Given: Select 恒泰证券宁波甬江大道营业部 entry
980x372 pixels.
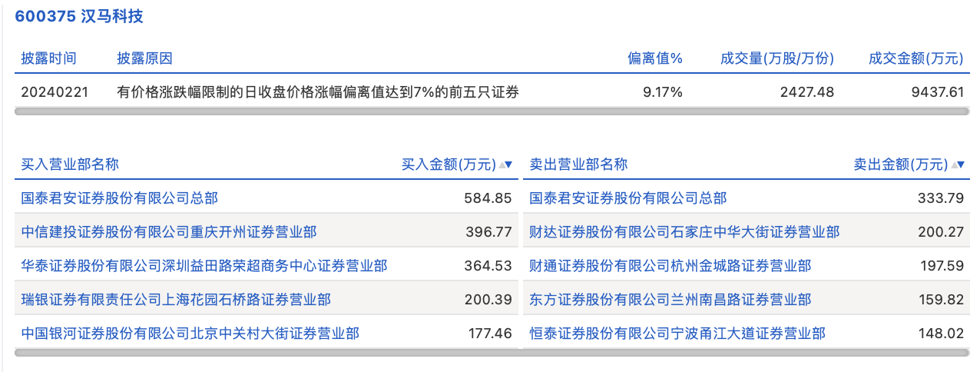Looking at the screenshot, I should pyautogui.click(x=677, y=334).
